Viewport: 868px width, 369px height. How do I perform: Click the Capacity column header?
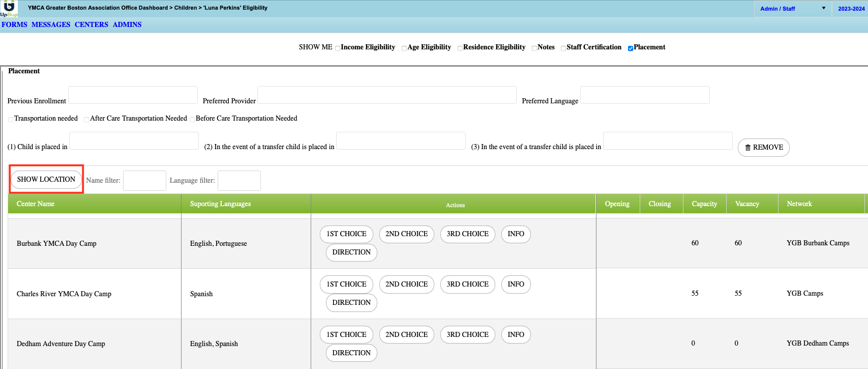point(704,204)
